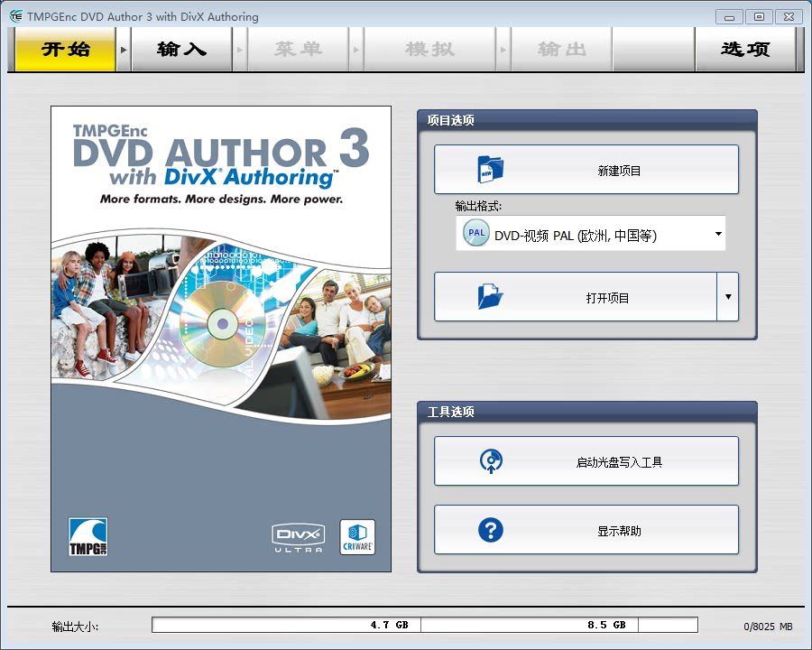The height and width of the screenshot is (650, 812).
Task: Open the 选项 options tab
Action: pyautogui.click(x=746, y=50)
